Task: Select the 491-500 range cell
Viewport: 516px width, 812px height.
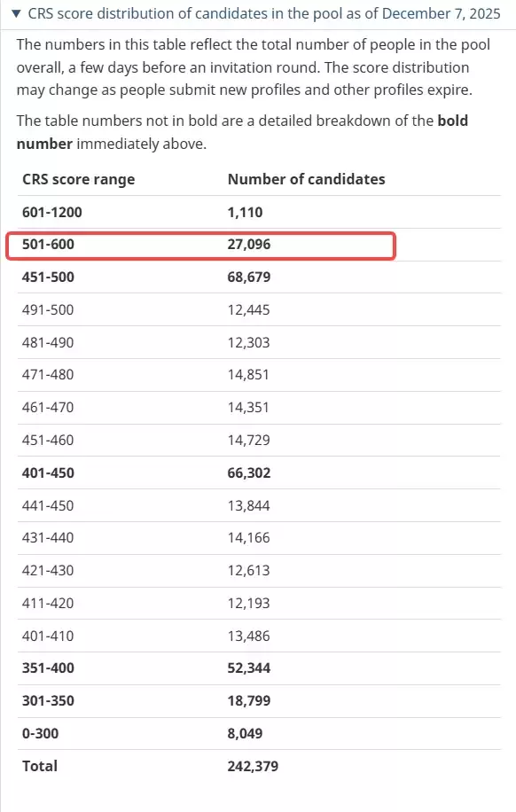Action: pos(48,309)
